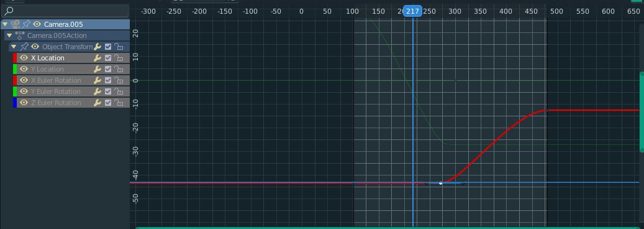The image size is (644, 229).
Task: Select the Z Euler Rotation channel
Action: (56, 103)
